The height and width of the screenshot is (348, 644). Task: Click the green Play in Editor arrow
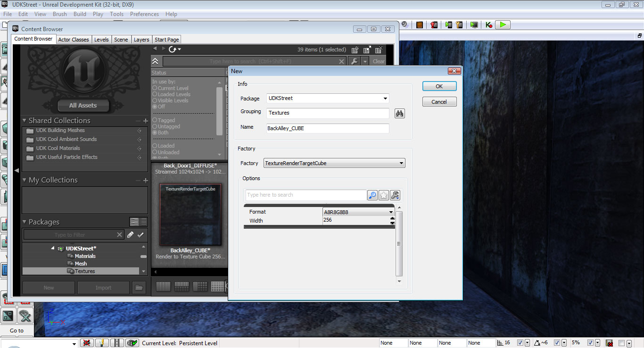click(x=503, y=25)
